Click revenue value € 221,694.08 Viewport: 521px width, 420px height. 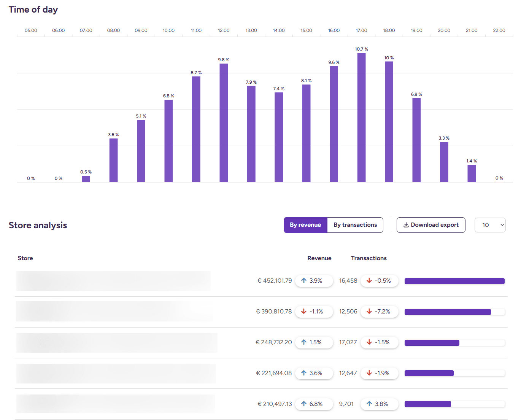tap(274, 373)
